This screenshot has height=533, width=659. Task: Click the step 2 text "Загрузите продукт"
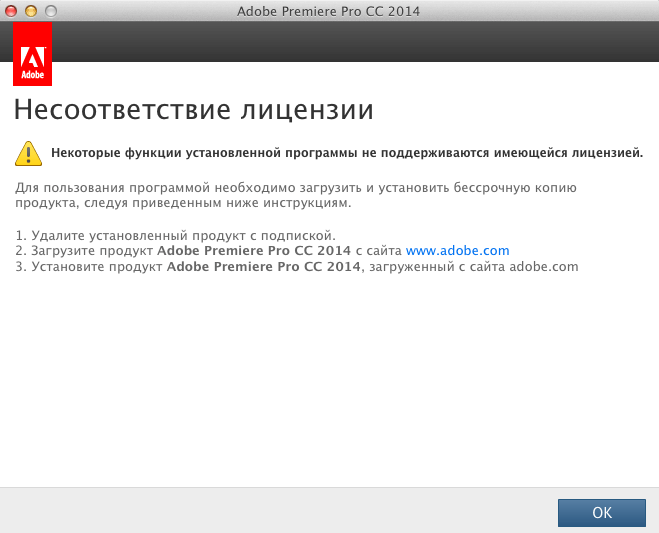[92, 251]
